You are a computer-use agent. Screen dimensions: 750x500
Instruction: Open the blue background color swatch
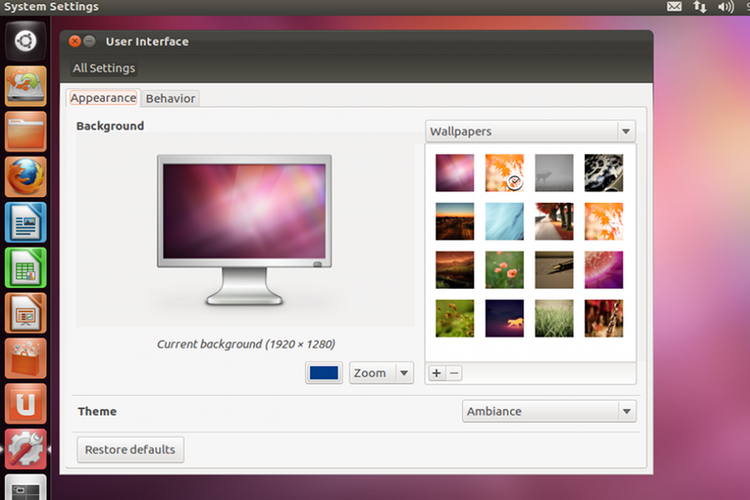point(325,373)
